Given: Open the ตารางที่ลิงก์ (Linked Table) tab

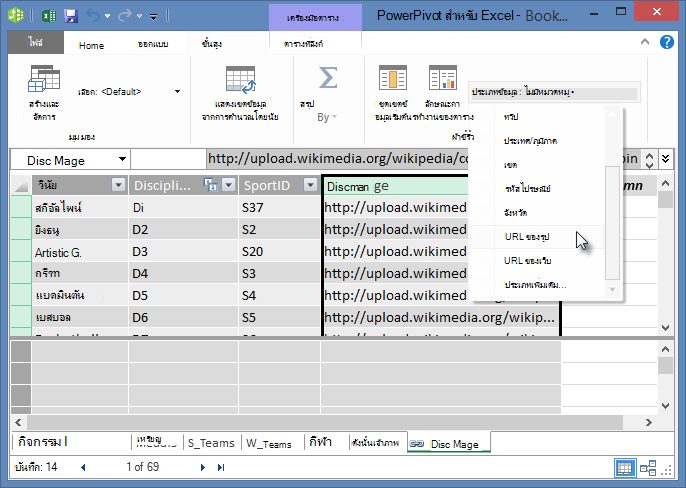Looking at the screenshot, I should (303, 44).
